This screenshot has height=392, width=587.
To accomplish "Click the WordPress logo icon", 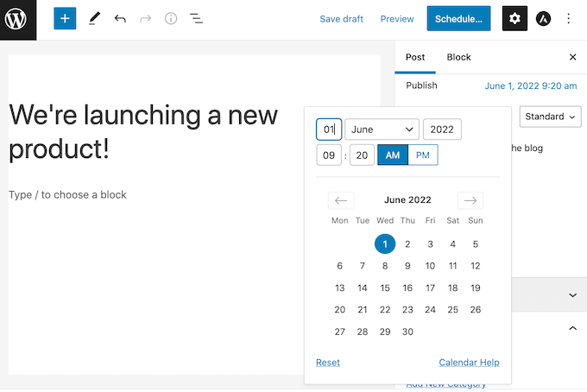I will (18, 19).
